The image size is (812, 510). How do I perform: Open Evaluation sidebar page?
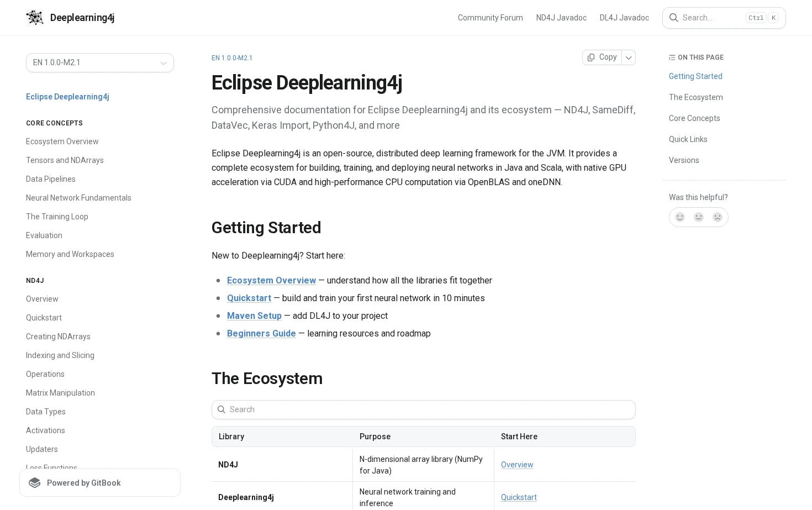click(44, 235)
